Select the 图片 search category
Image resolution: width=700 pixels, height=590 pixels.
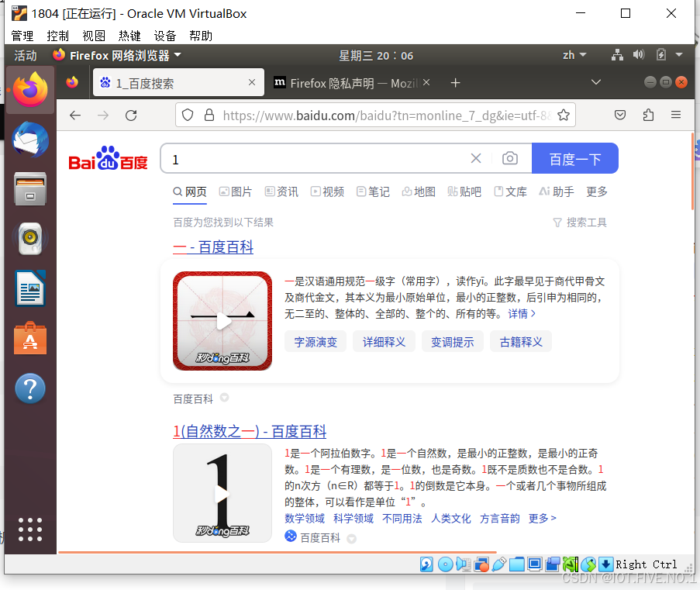236,191
